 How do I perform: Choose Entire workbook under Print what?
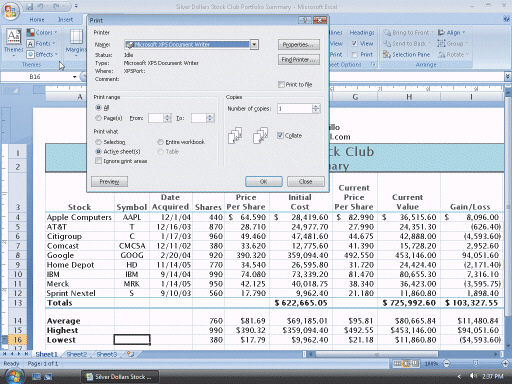click(160, 142)
